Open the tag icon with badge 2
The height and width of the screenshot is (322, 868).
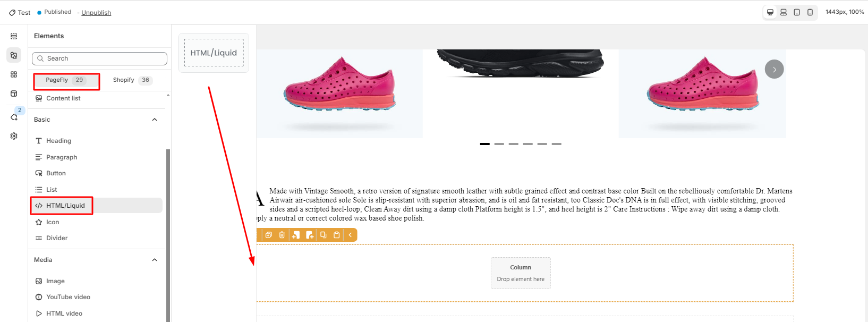(x=14, y=116)
